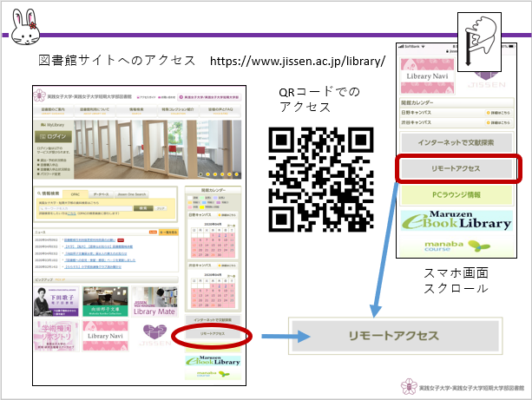The image size is (532, 400).
Task: Open the 下田歌子 digital library banner
Action: coord(56,301)
